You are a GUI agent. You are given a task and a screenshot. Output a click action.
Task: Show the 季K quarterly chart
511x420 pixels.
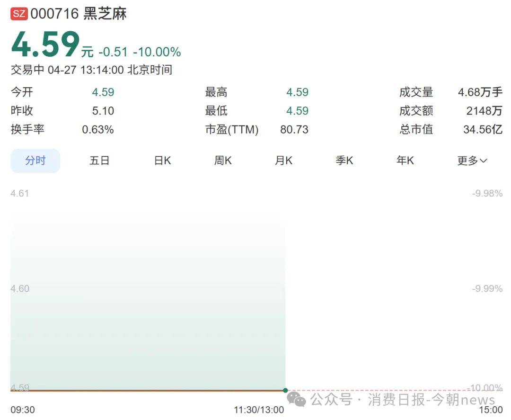(x=344, y=161)
